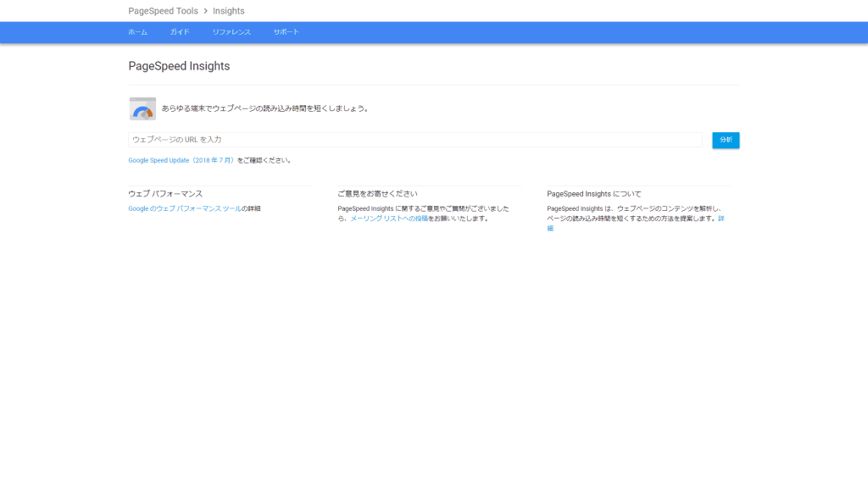Image resolution: width=868 pixels, height=493 pixels.
Task: Switch to the リファレンス tab
Action: [231, 32]
